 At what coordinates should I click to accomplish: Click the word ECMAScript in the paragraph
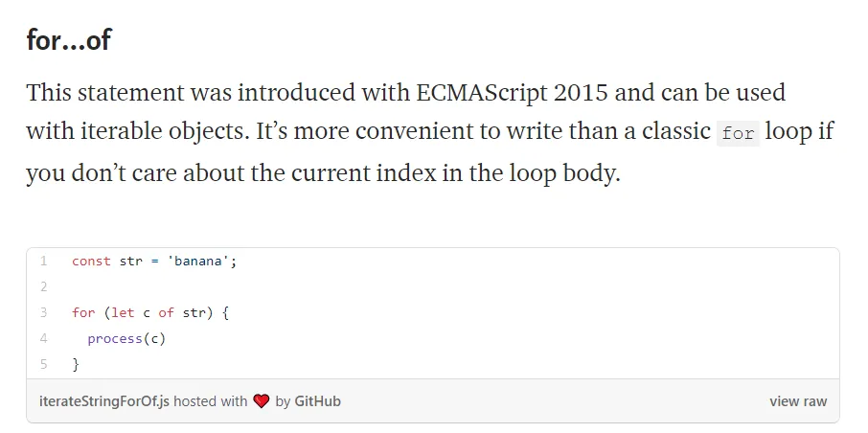click(x=481, y=93)
